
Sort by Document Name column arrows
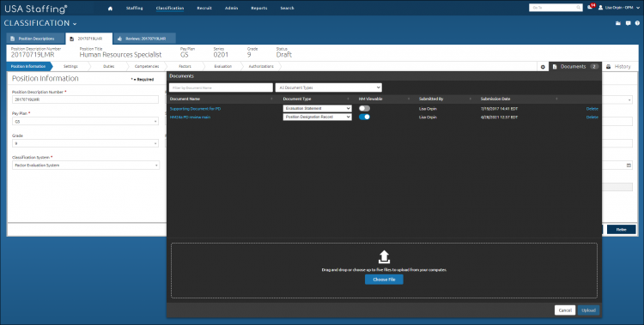click(x=271, y=99)
